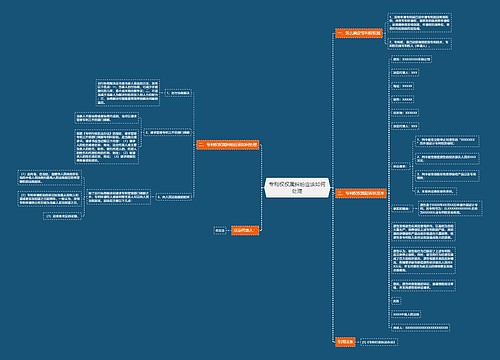The image size is (500, 360).
Task: Select the first orange branch node beginning with 一、
Action: (359, 33)
